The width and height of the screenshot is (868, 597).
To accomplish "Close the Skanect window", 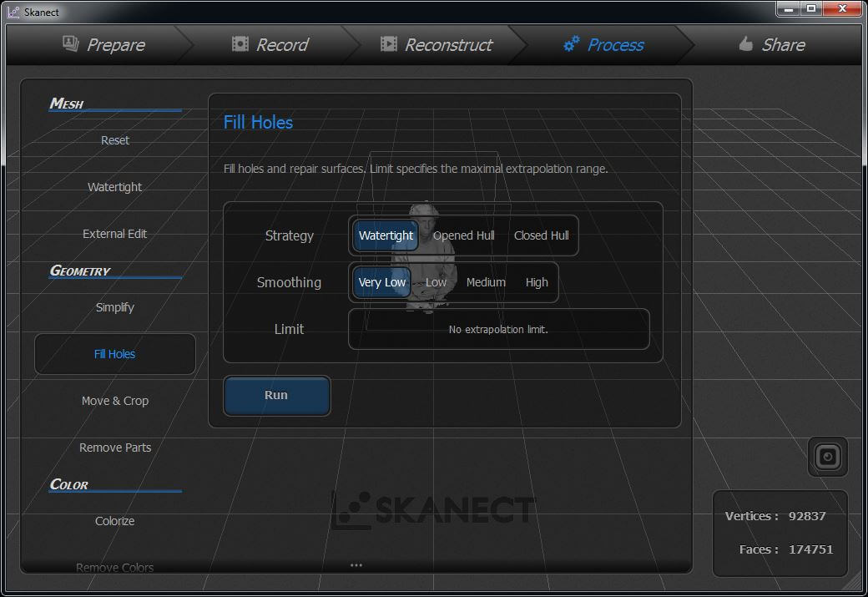I will click(x=842, y=9).
